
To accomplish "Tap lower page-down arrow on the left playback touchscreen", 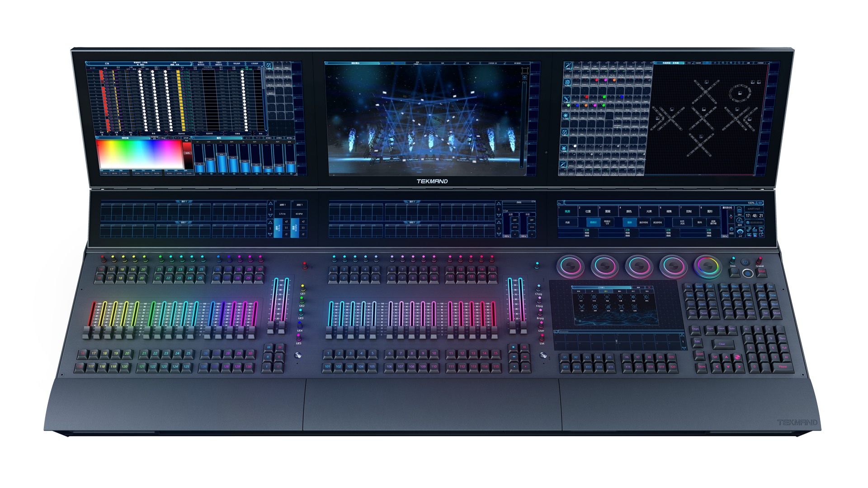I will pyautogui.click(x=270, y=234).
